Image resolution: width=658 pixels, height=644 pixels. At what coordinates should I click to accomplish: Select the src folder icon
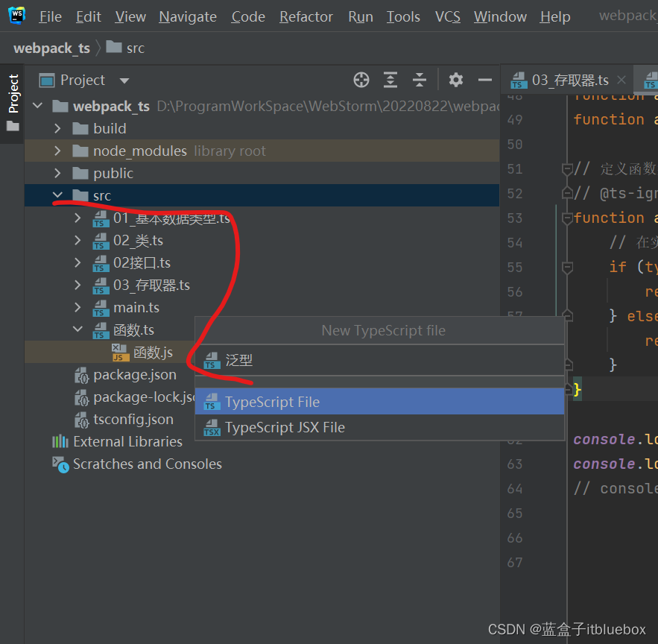tap(80, 195)
